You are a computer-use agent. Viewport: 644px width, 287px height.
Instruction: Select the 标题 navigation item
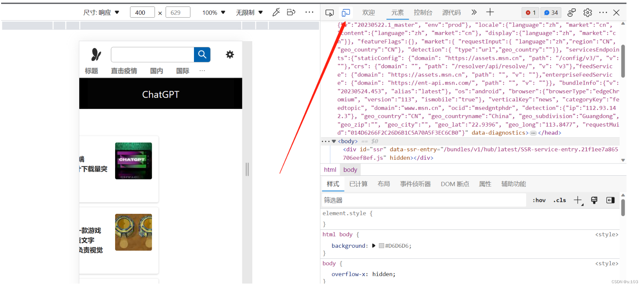(91, 71)
